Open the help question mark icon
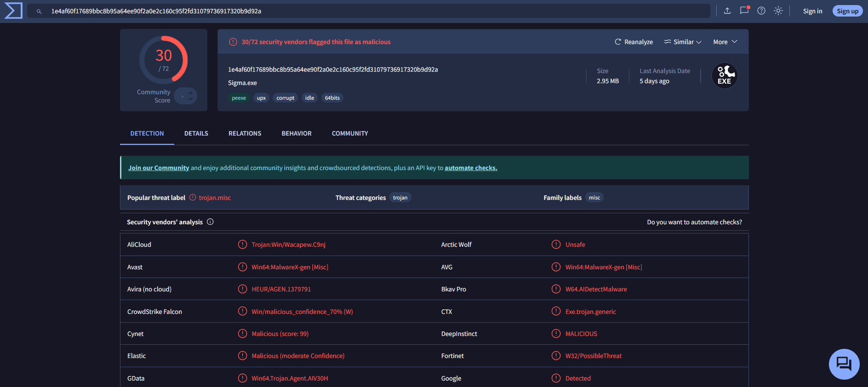The width and height of the screenshot is (868, 387). 761,11
